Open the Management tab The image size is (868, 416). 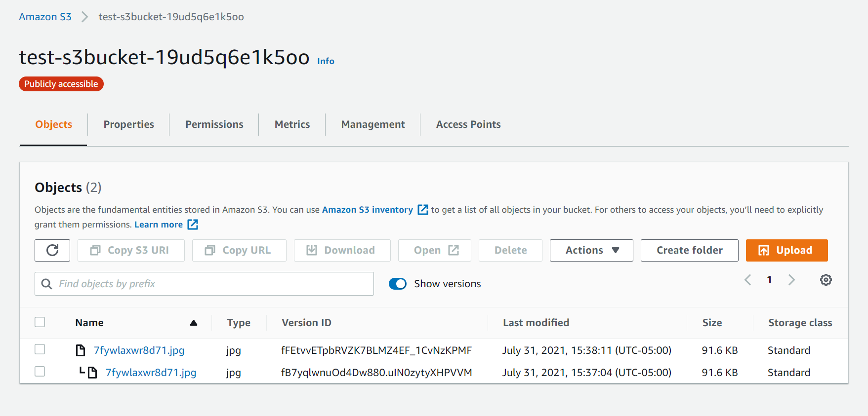(373, 124)
